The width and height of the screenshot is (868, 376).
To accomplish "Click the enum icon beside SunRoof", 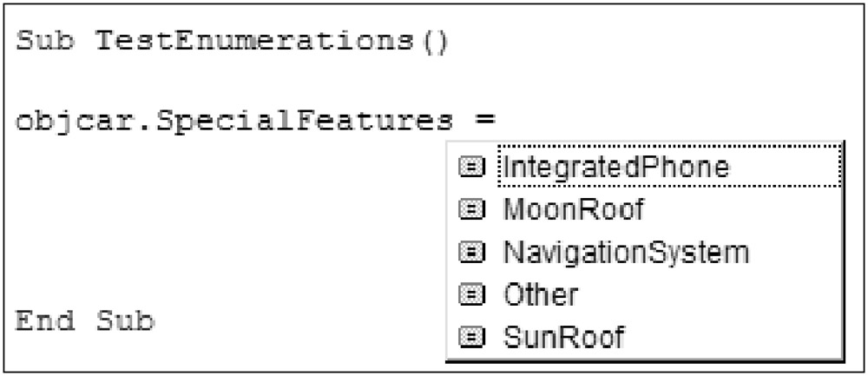I will (x=471, y=337).
